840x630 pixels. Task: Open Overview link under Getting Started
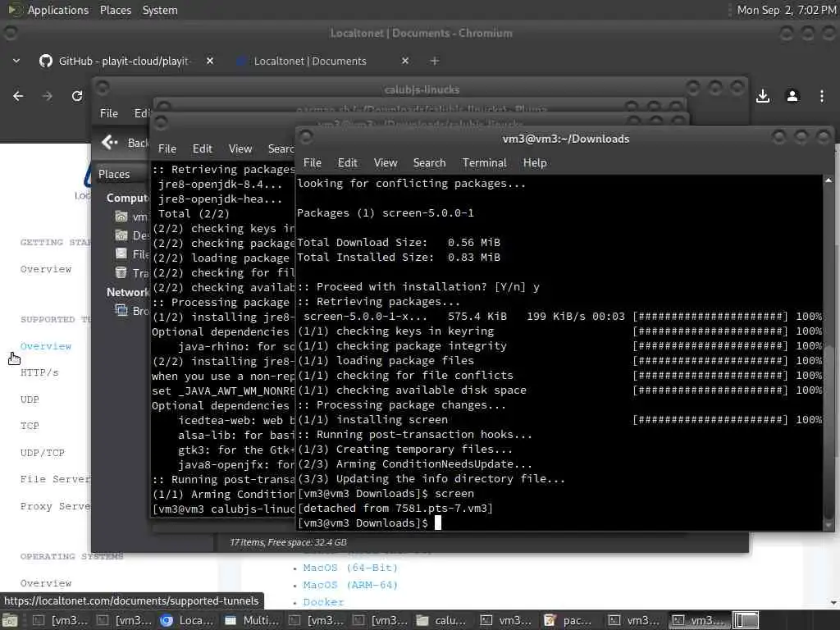(46, 269)
